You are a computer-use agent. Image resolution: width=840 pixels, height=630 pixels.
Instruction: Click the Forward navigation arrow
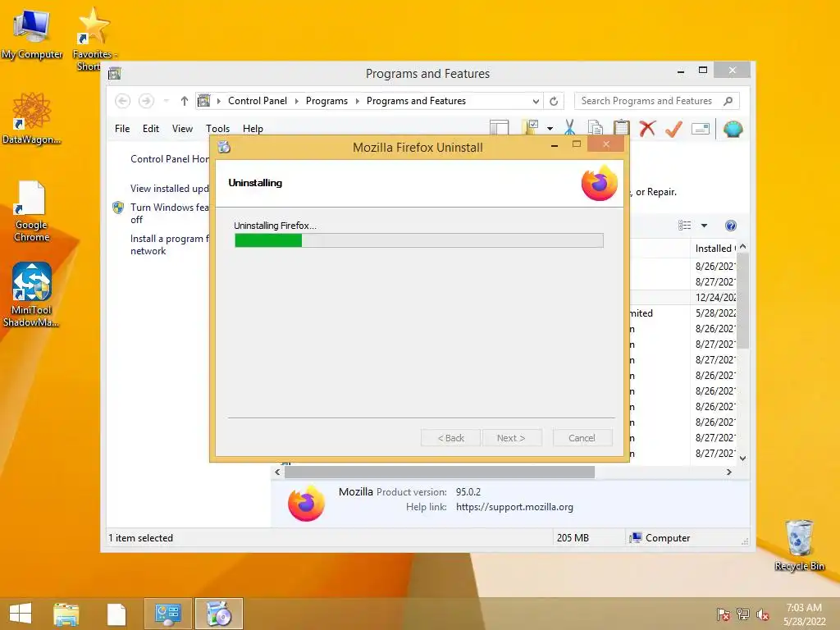146,101
